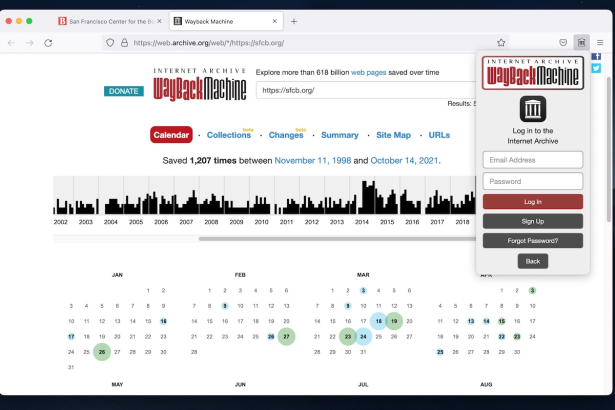Select the 2014 bar in timeline
Viewport: 615px width, 410px height.
[361, 200]
